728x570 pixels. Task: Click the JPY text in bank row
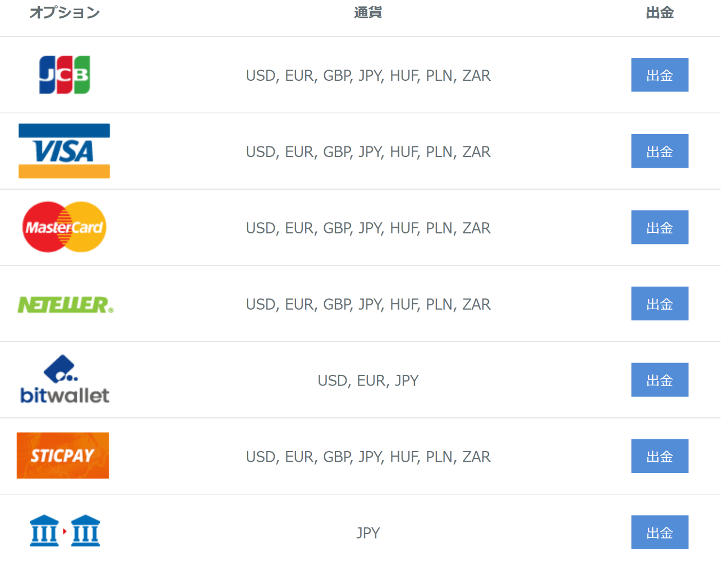pos(368,533)
